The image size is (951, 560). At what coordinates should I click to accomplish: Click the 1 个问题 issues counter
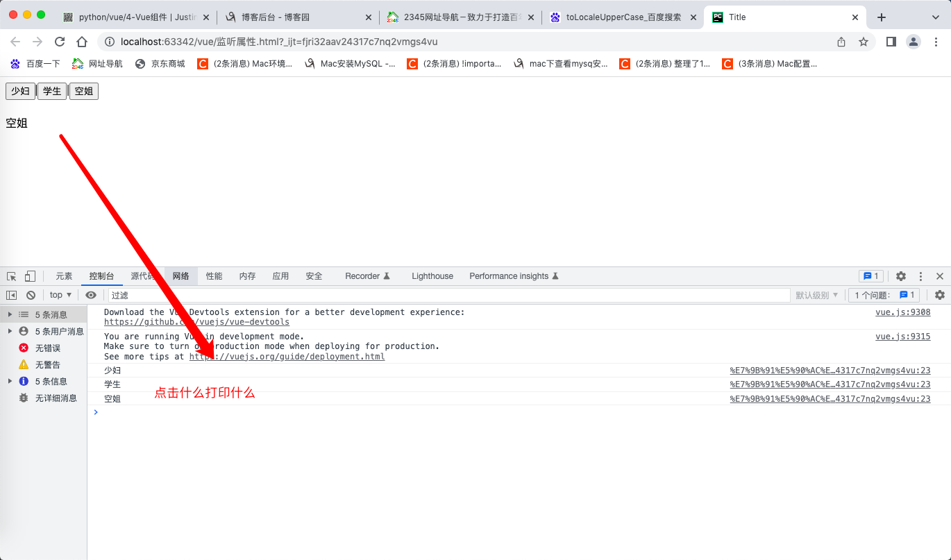(885, 295)
